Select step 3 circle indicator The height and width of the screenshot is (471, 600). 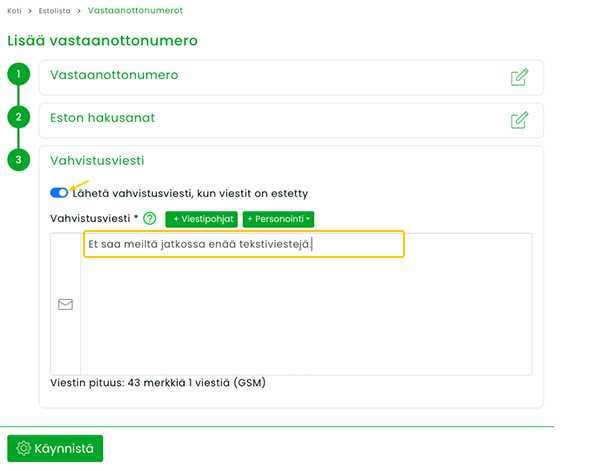pos(18,160)
